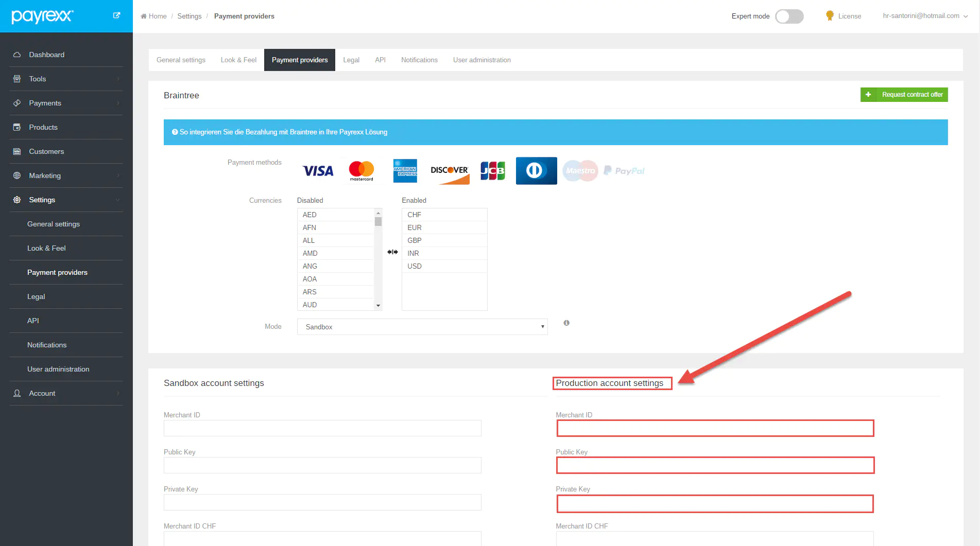Click the Production Merchant ID input field
The height and width of the screenshot is (546, 980).
pyautogui.click(x=715, y=428)
